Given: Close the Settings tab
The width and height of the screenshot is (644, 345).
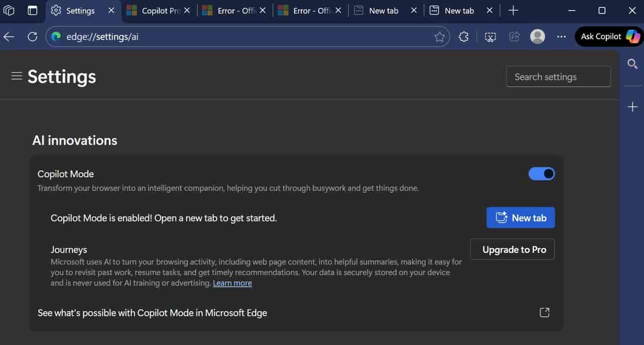Looking at the screenshot, I should point(111,11).
